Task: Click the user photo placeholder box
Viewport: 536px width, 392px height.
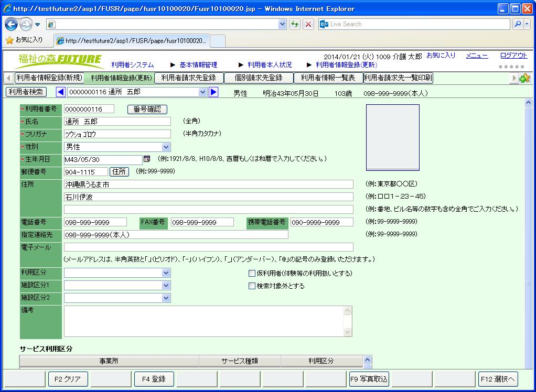Action: click(393, 137)
